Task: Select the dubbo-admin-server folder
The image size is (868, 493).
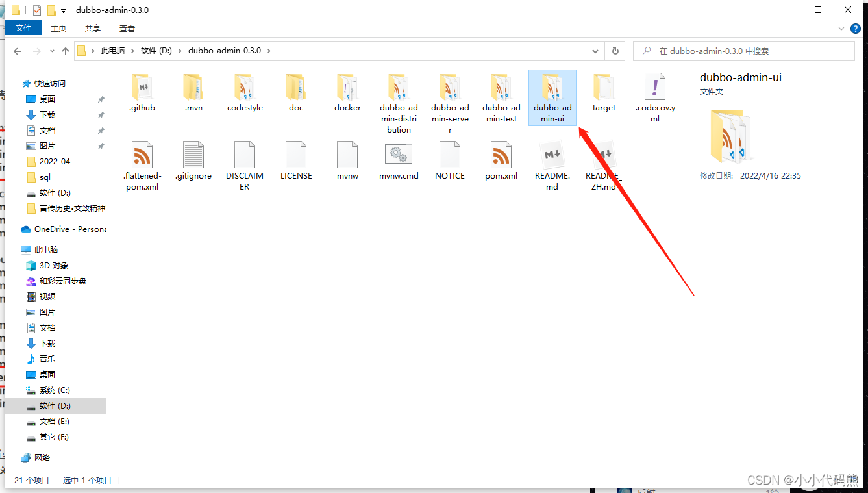Action: pyautogui.click(x=450, y=104)
